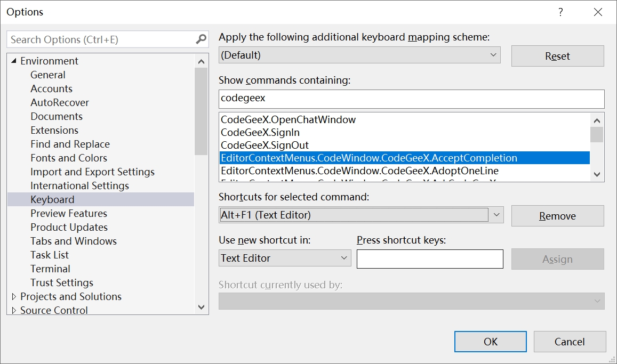Focus the Search Options field
This screenshot has width=617, height=364.
(101, 39)
